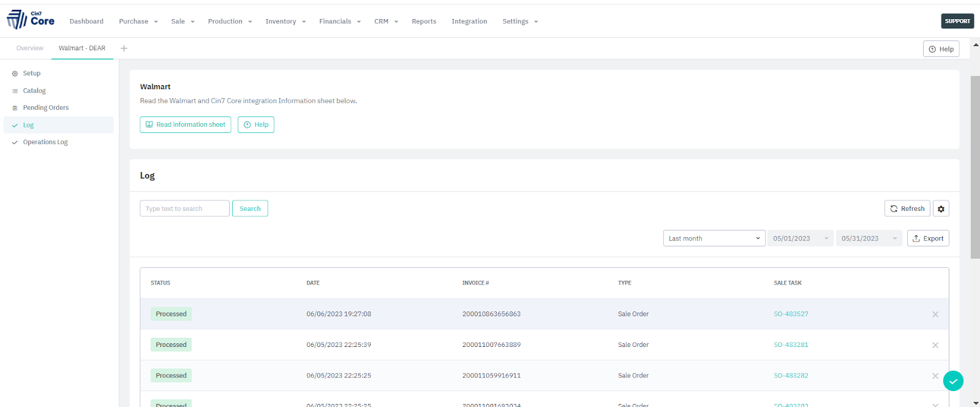
Task: Click the Refresh button
Action: [907, 209]
